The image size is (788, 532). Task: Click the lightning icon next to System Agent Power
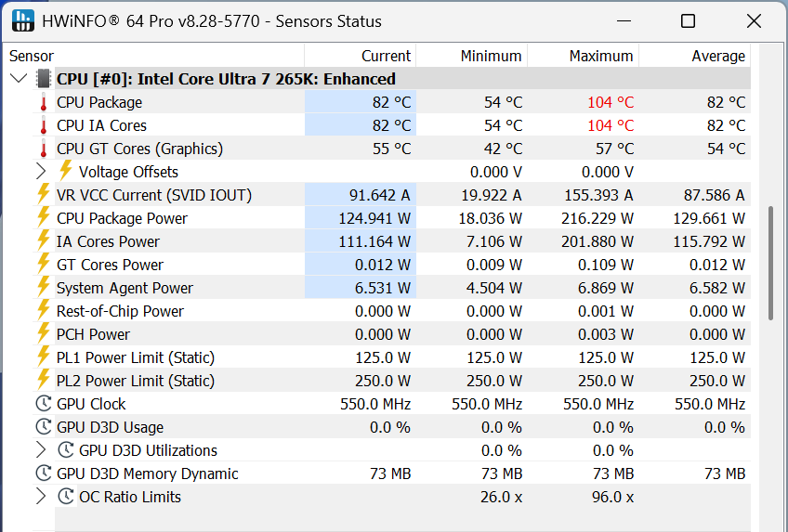(x=43, y=288)
